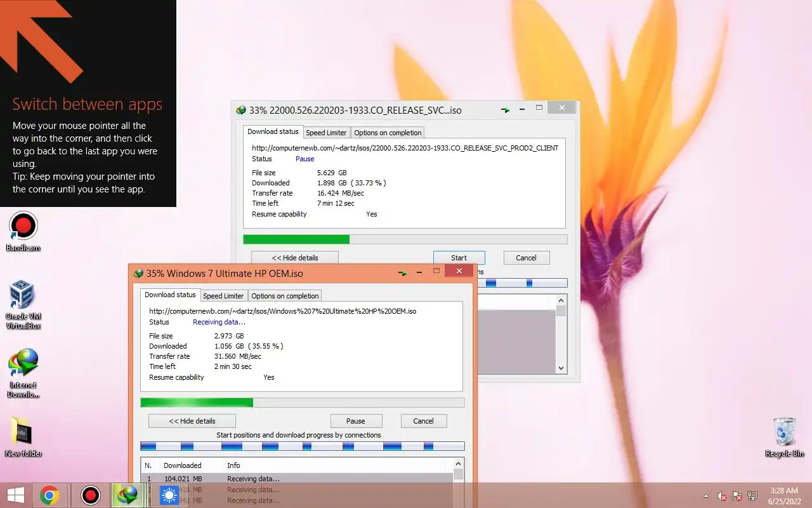
Task: Click the 22000.526 ISO download URL text
Action: [405, 148]
